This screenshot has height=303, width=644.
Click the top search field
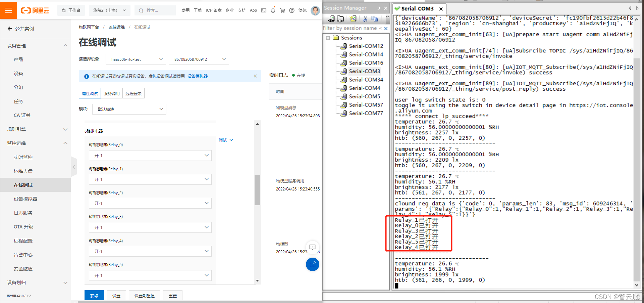click(x=155, y=10)
